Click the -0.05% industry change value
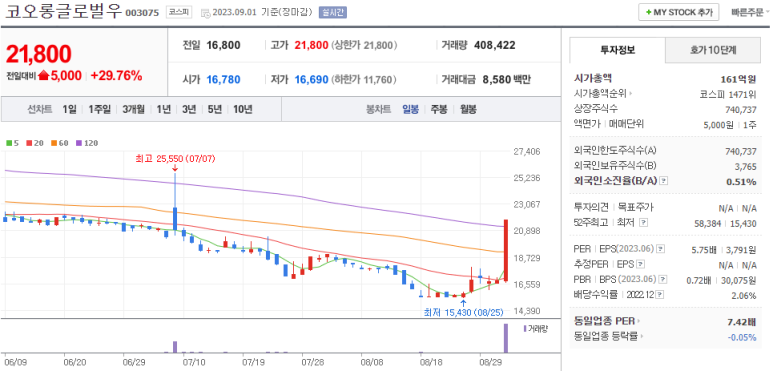The image size is (773, 371). 742,337
